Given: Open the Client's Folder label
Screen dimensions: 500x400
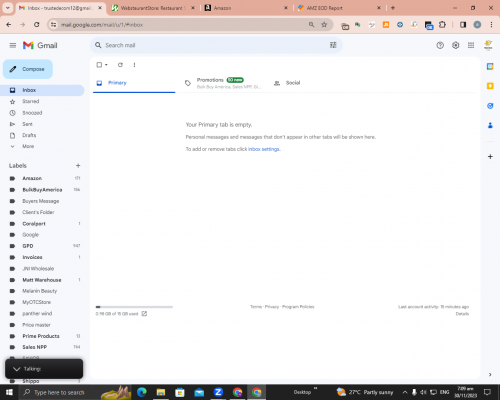Looking at the screenshot, I should tap(38, 212).
